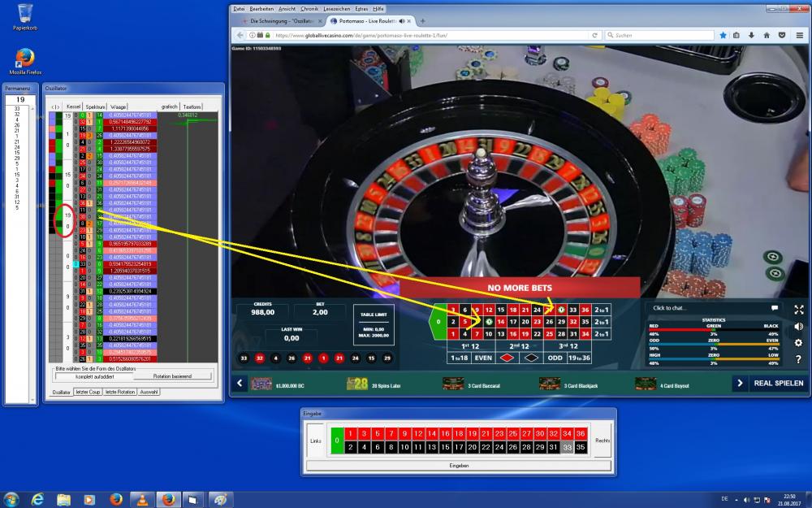The image size is (812, 508).
Task: Launch the Mozilla Firefox desktop shortcut
Action: point(25,62)
